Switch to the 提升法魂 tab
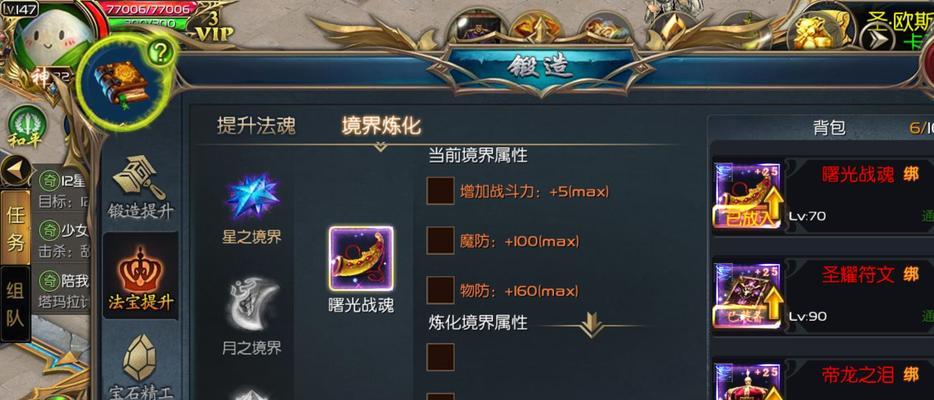Screen dimensions: 934x400 [x=256, y=126]
